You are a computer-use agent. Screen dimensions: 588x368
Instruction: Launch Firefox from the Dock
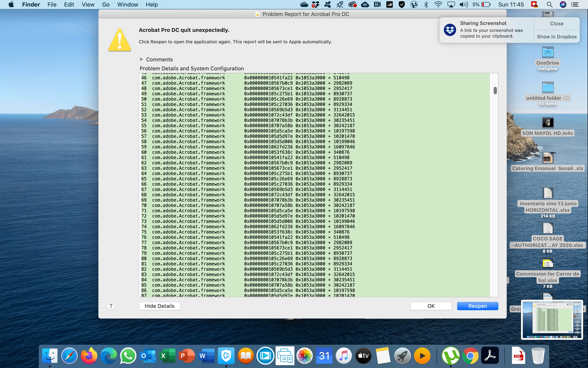point(89,356)
